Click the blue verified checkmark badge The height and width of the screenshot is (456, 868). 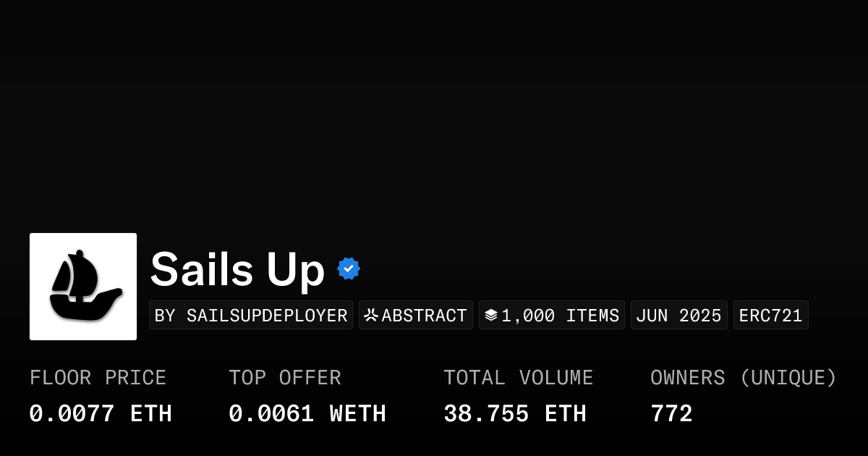pyautogui.click(x=349, y=269)
